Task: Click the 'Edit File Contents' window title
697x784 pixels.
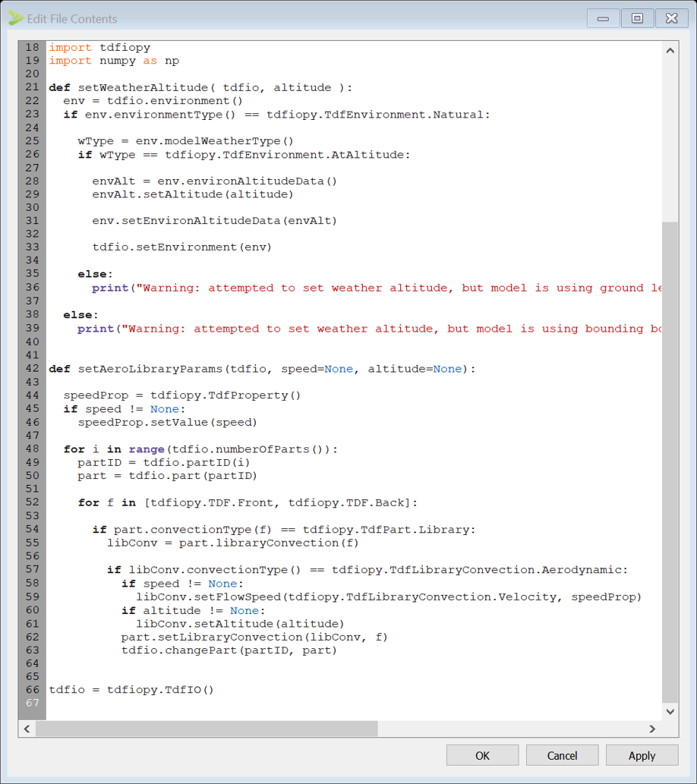Action: [72, 19]
